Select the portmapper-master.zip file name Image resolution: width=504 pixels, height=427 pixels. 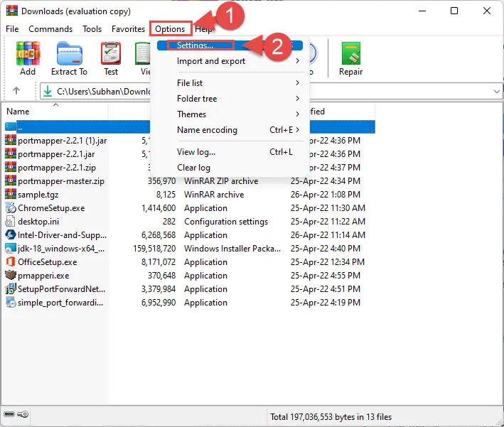61,181
